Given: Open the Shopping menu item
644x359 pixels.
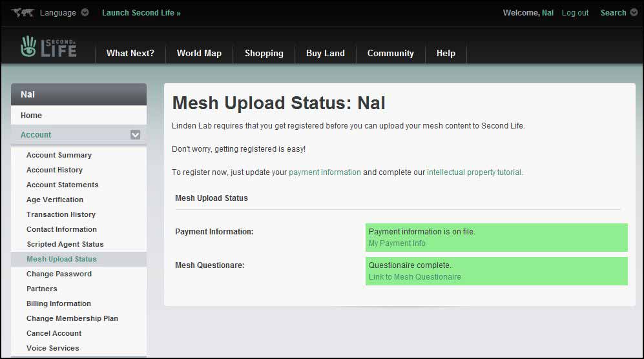Looking at the screenshot, I should click(264, 54).
